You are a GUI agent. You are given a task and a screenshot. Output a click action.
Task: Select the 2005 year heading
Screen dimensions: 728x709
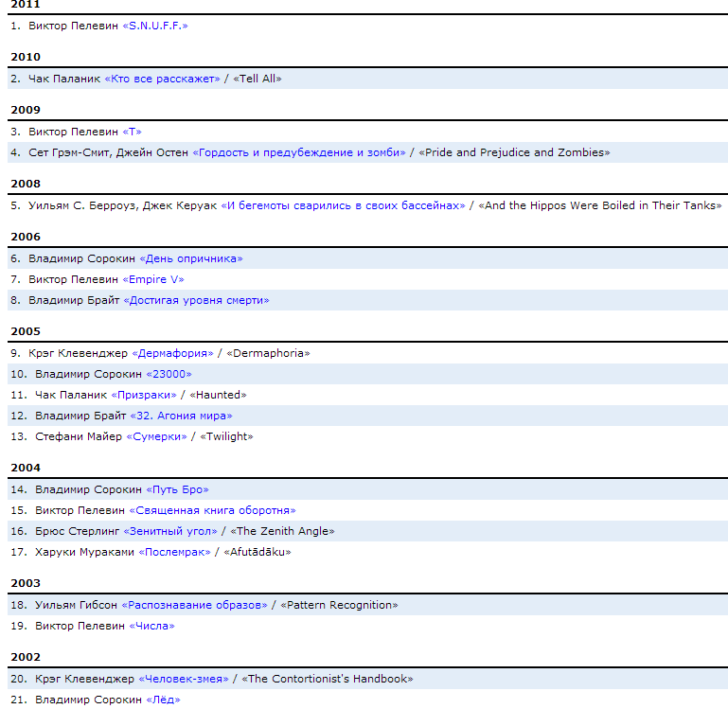coord(26,331)
